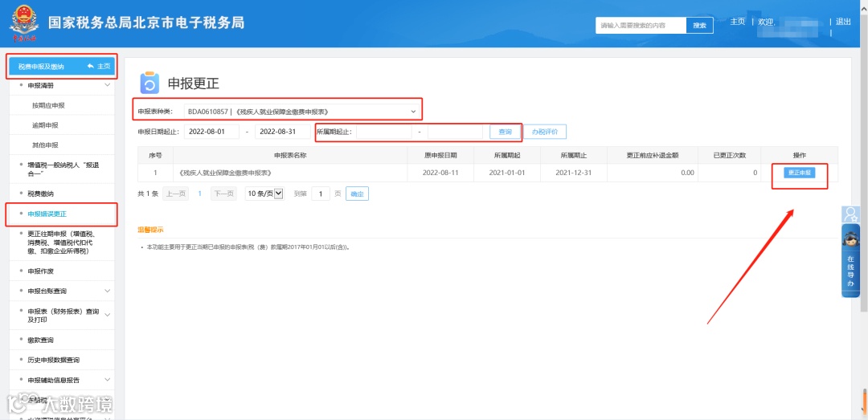Open 申报错误更正 sidebar item
868x420 pixels.
47,214
